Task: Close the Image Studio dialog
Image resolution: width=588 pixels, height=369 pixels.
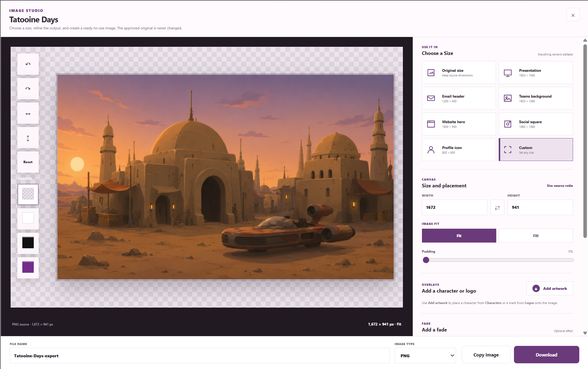Action: [x=573, y=15]
